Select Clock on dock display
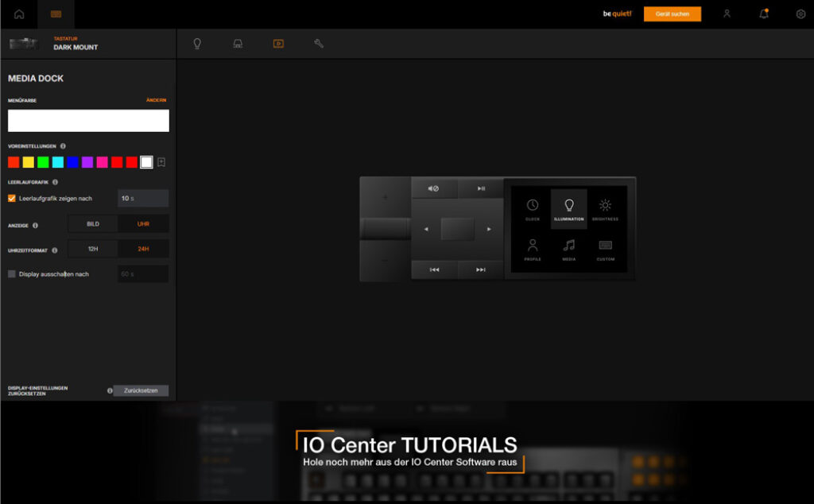The width and height of the screenshot is (814, 504). pos(533,209)
